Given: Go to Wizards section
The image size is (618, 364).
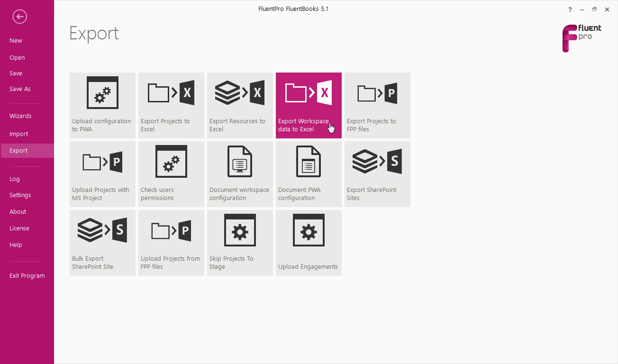Looking at the screenshot, I should pos(20,116).
